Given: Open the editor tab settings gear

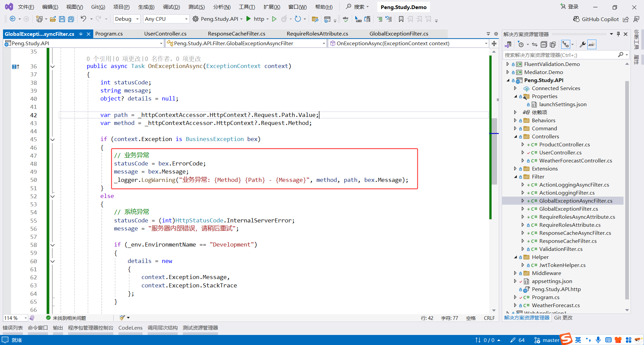Looking at the screenshot, I should [x=496, y=34].
